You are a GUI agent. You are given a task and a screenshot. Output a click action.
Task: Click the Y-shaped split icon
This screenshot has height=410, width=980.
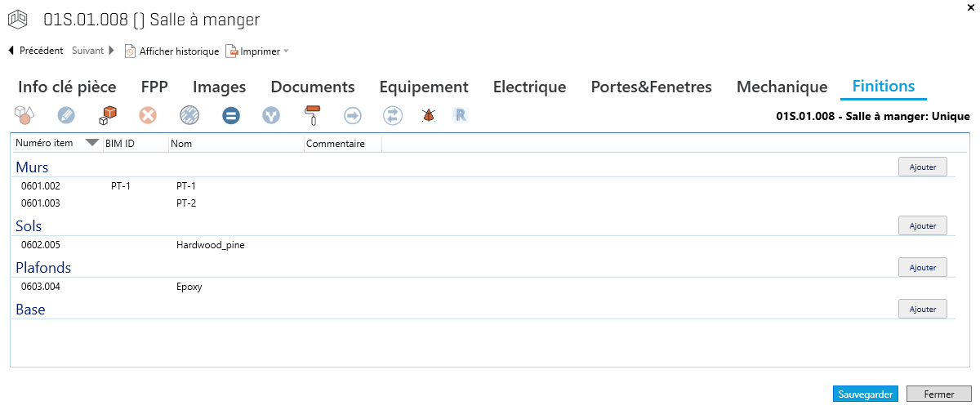click(x=271, y=115)
